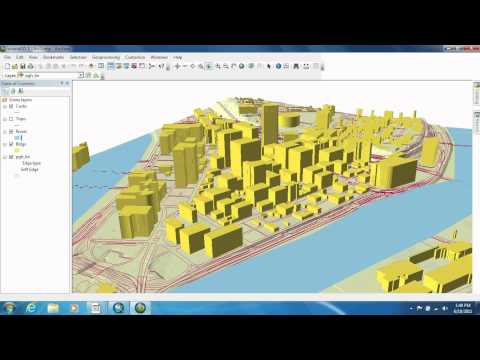The height and width of the screenshot is (360, 480).
Task: Click the Add Data button
Action: pos(91,66)
